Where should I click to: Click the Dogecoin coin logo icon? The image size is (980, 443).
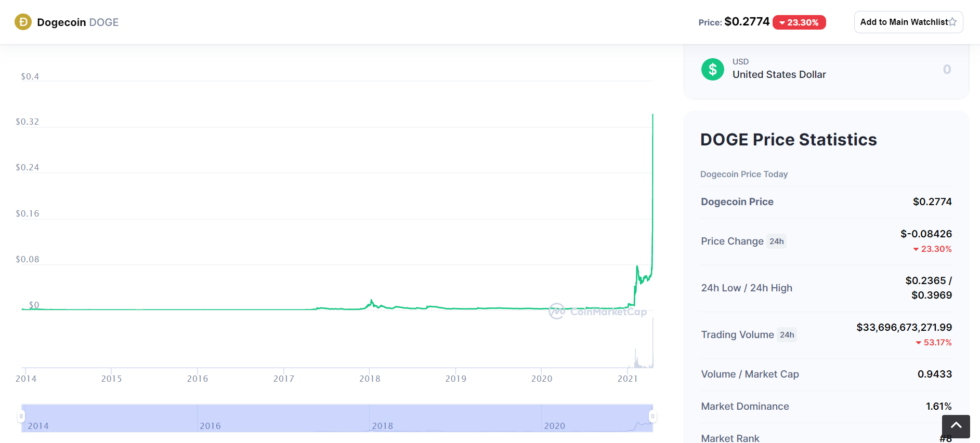[23, 22]
